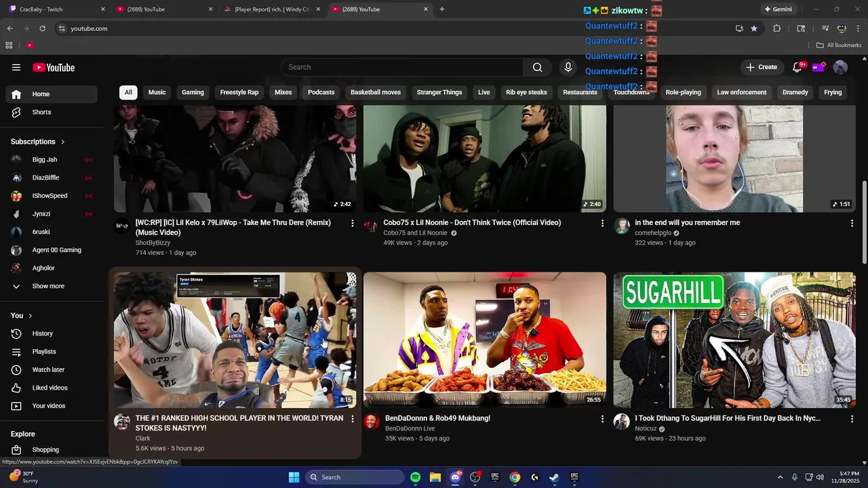
Task: Click the magnifier search button
Action: click(537, 67)
